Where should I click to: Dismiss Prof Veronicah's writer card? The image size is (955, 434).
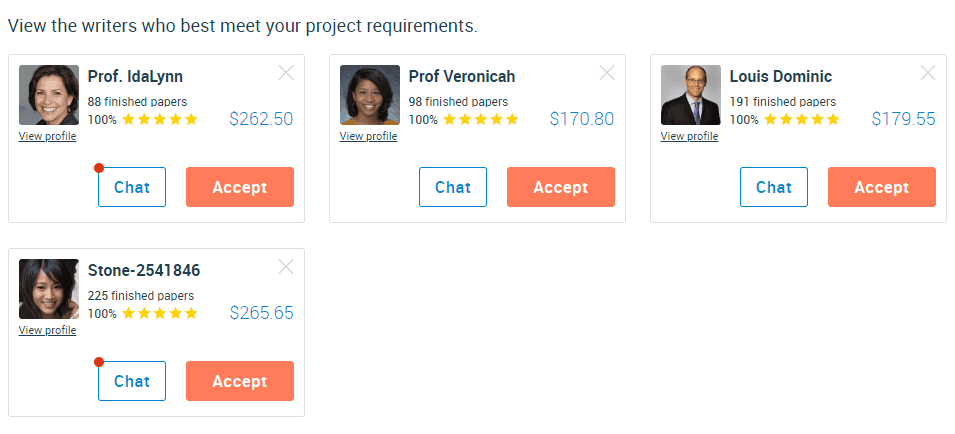tap(607, 73)
